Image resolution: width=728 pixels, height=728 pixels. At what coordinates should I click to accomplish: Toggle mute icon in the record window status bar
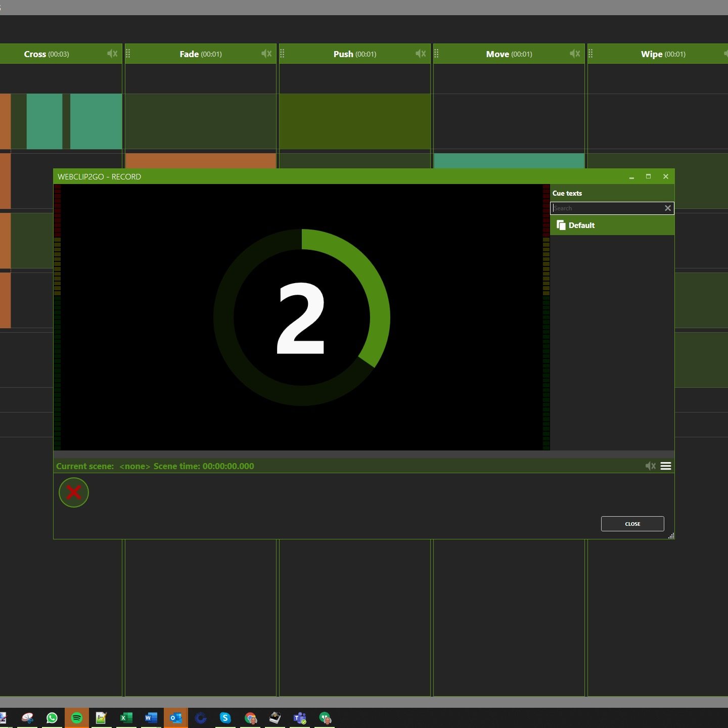pos(651,466)
